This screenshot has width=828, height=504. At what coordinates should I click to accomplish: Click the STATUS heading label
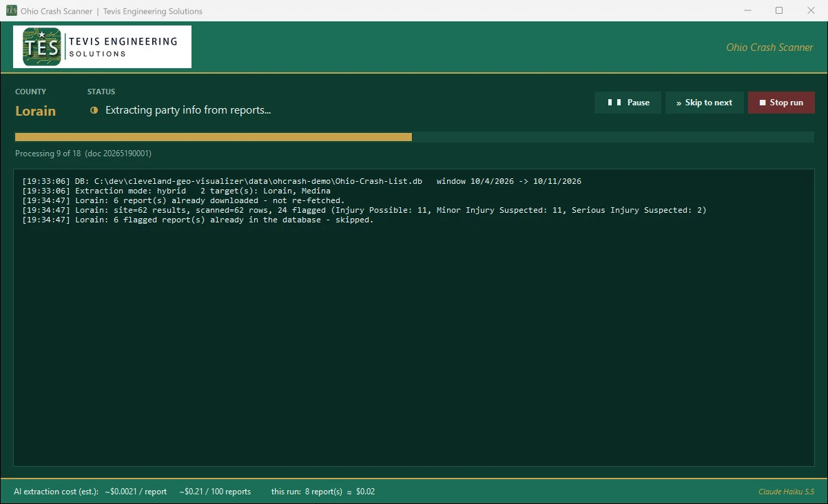pos(101,92)
